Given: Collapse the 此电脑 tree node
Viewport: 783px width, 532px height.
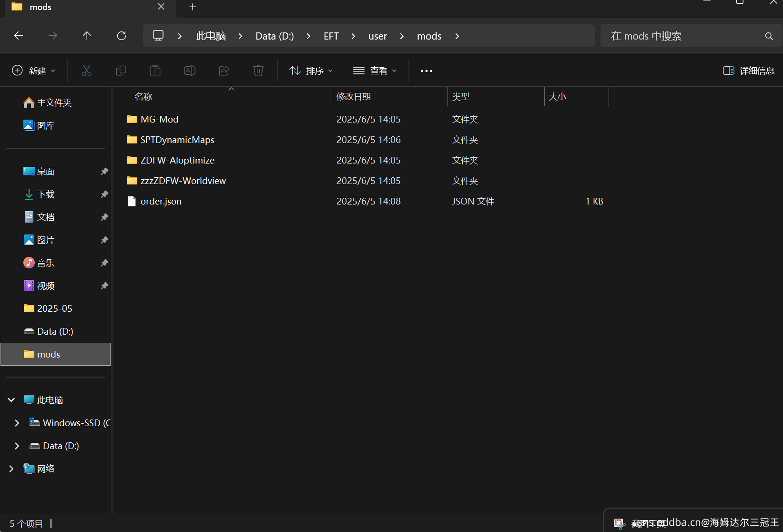Looking at the screenshot, I should pos(11,400).
